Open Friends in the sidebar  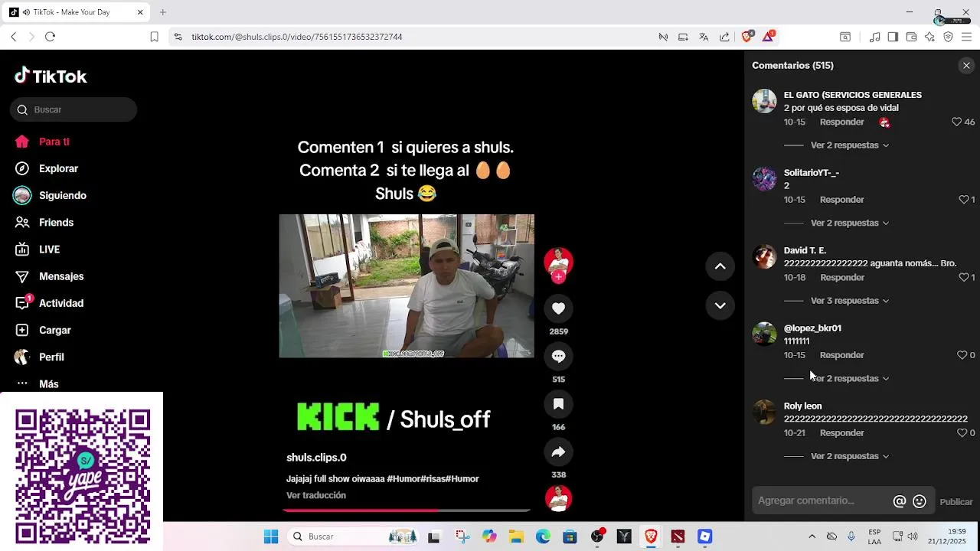[56, 223]
